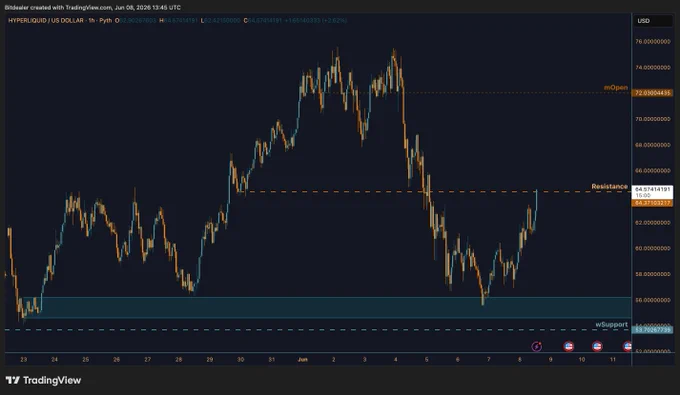Click date 4 on the time axis
The height and width of the screenshot is (395, 680).
tap(396, 359)
